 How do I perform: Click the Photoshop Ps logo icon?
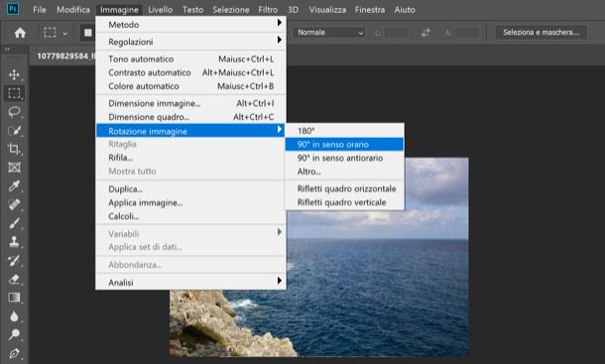pyautogui.click(x=13, y=9)
